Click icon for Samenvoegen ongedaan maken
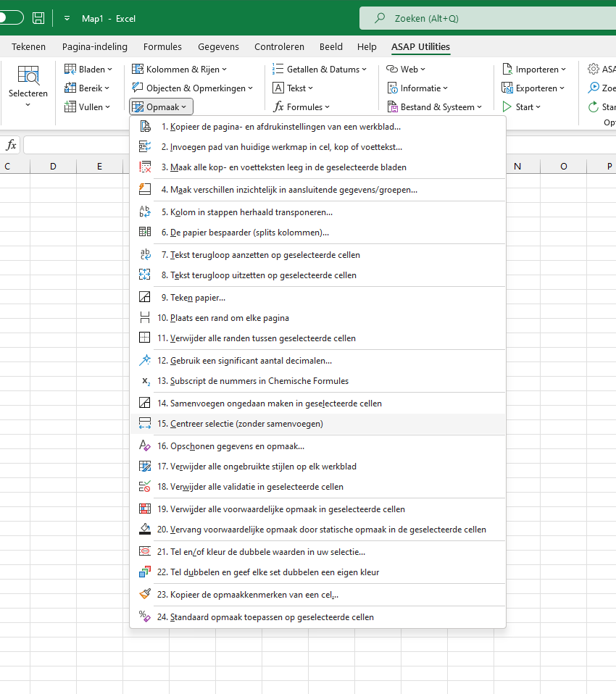The image size is (616, 694). 145,404
